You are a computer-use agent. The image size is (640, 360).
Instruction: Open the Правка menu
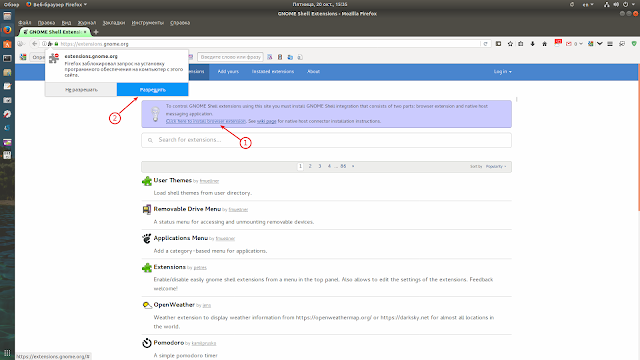pos(46,23)
